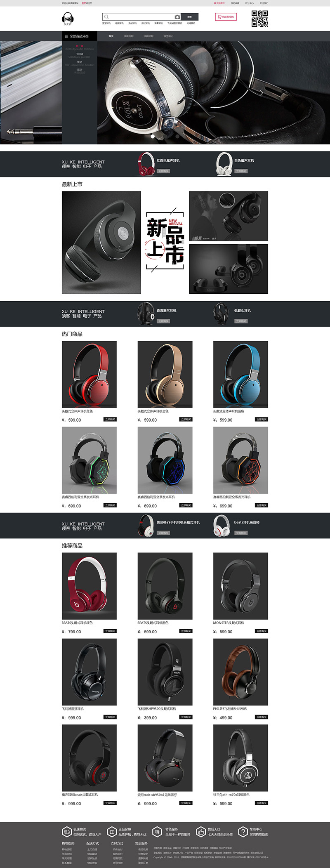Image resolution: width=330 pixels, height=868 pixels.
Task: Click the 售后无忧 thumbs-up icon
Action: (200, 832)
